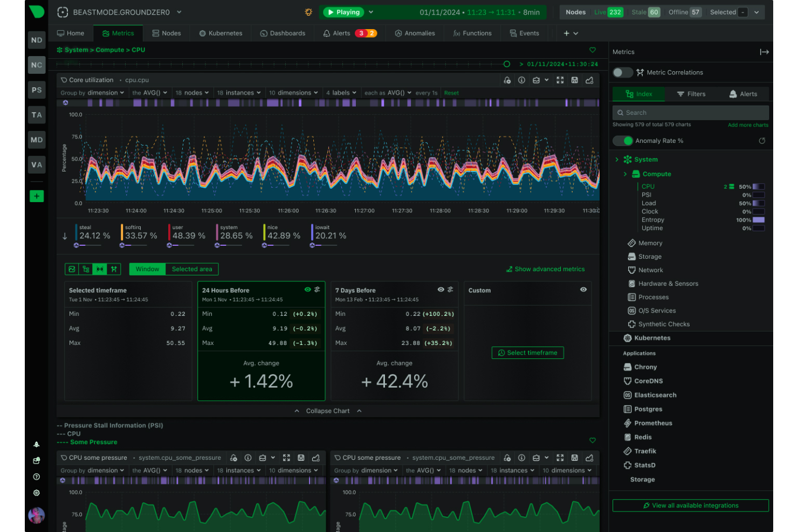Click Show advanced metrics
This screenshot has height=532, width=798.
(x=546, y=269)
